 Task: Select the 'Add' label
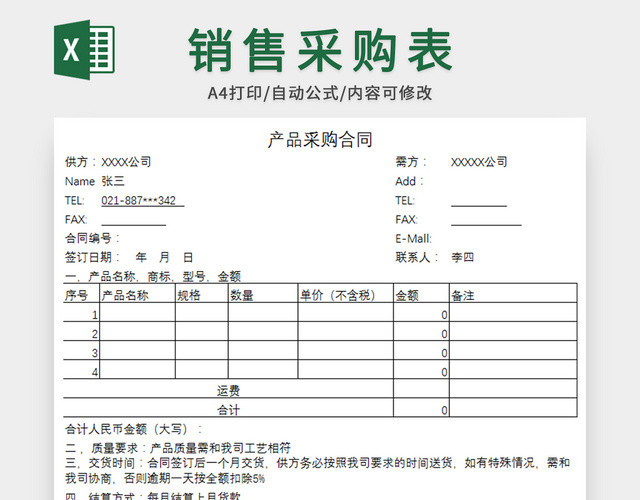tap(409, 181)
